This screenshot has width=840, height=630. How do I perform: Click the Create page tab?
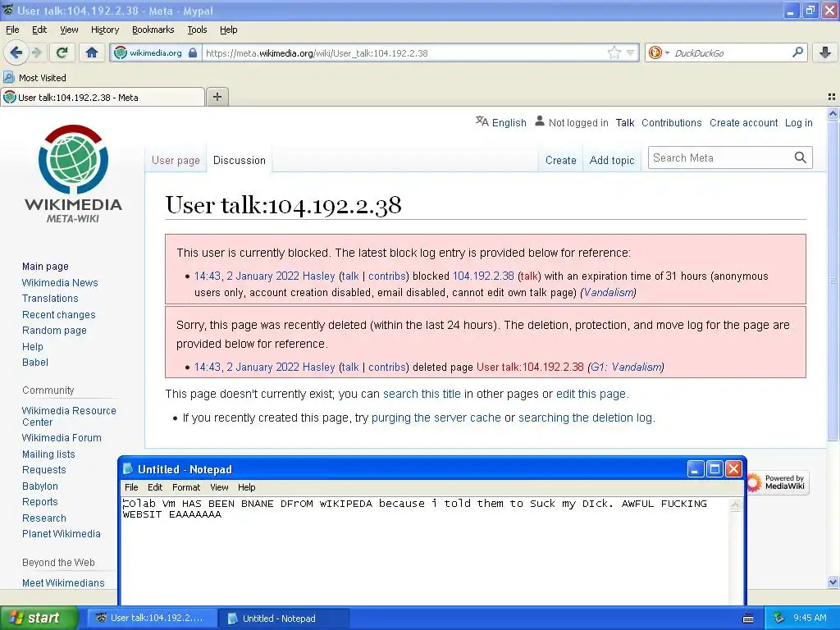point(561,160)
